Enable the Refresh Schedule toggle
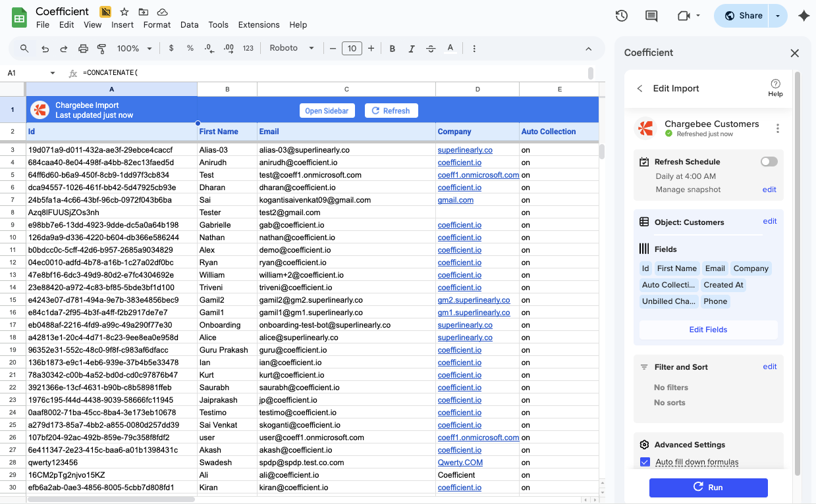This screenshot has width=816, height=504. click(x=769, y=161)
